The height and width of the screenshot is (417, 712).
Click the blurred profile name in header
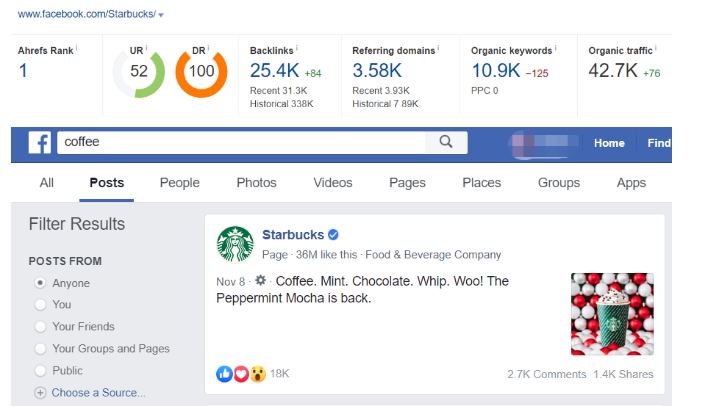click(544, 143)
